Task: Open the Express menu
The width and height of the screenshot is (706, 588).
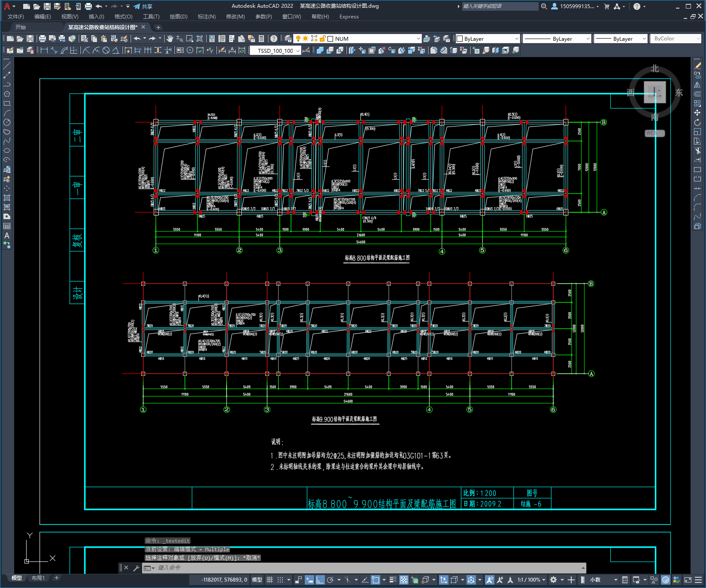Action: 349,17
